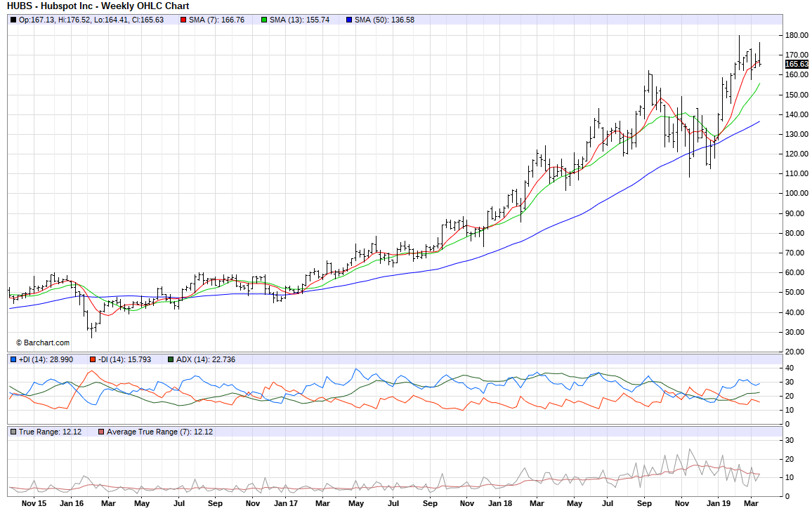This screenshot has height=525, width=812.
Task: Click the HUBS Weekly OHLC Chart title
Action: [x=98, y=6]
